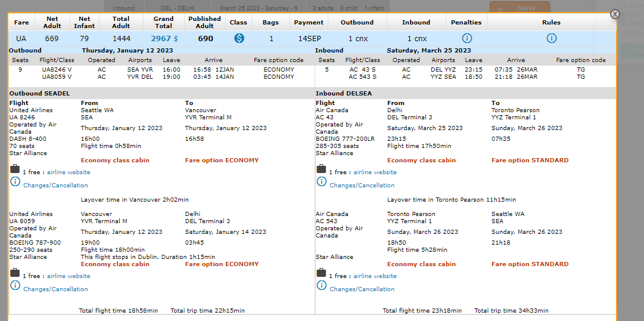644x321 pixels.
Task: Open Changes/Cancellation link for Delhi–Toronto flight
Action: pos(362,186)
